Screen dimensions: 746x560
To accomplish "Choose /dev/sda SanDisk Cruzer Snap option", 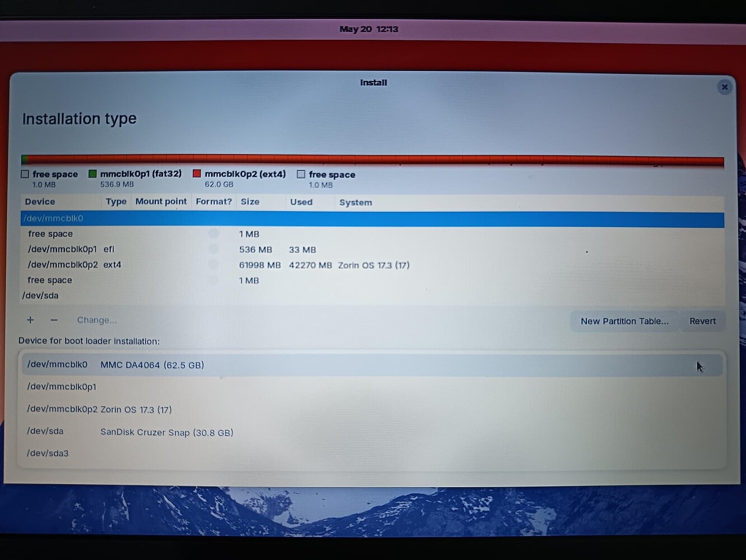I will click(372, 432).
